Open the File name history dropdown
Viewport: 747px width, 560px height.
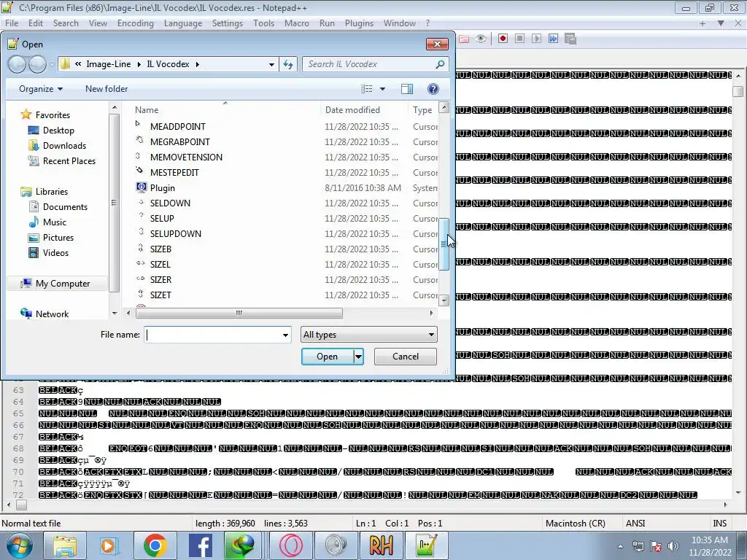[285, 335]
